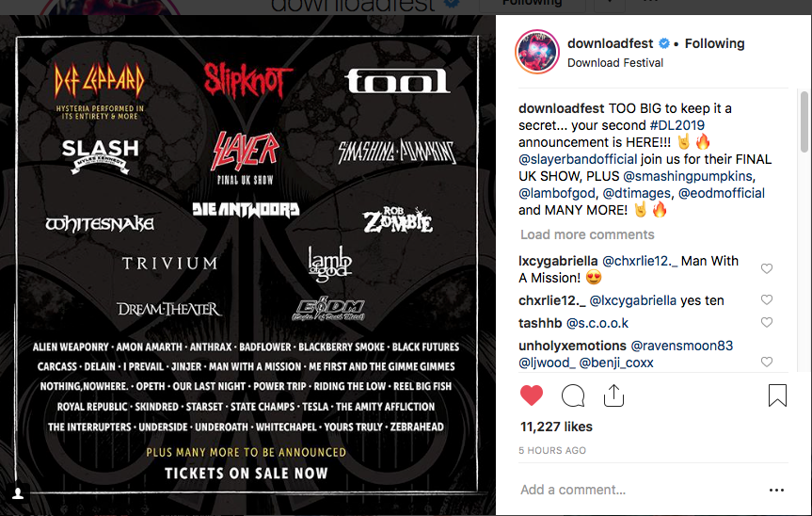Open Download Festival location link
The image size is (812, 516).
click(x=615, y=63)
